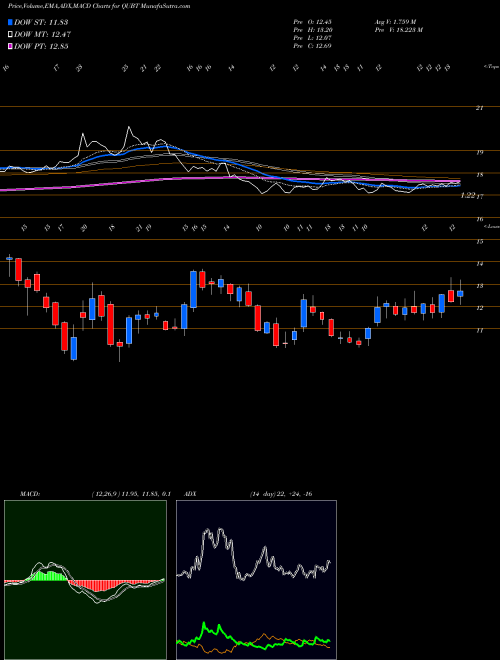Viewport: 500px width, 660px height.
Task: Click the 'ADX' panel heading
Action: pos(191,494)
